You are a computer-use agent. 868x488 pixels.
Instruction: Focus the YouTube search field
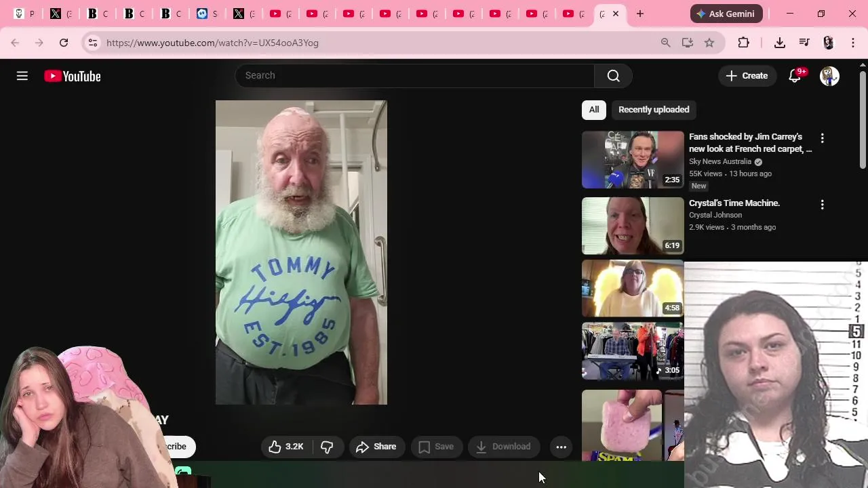point(414,75)
